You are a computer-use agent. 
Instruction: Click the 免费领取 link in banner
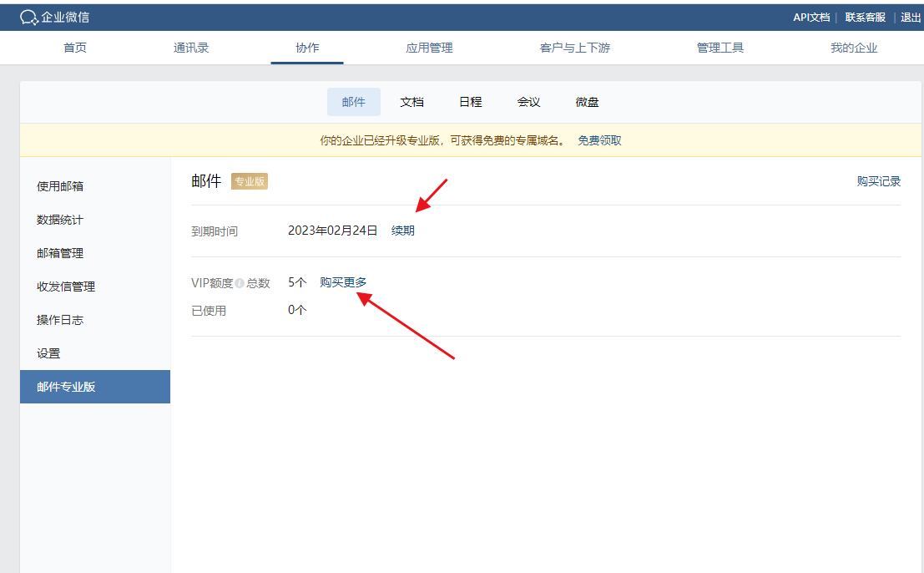599,140
